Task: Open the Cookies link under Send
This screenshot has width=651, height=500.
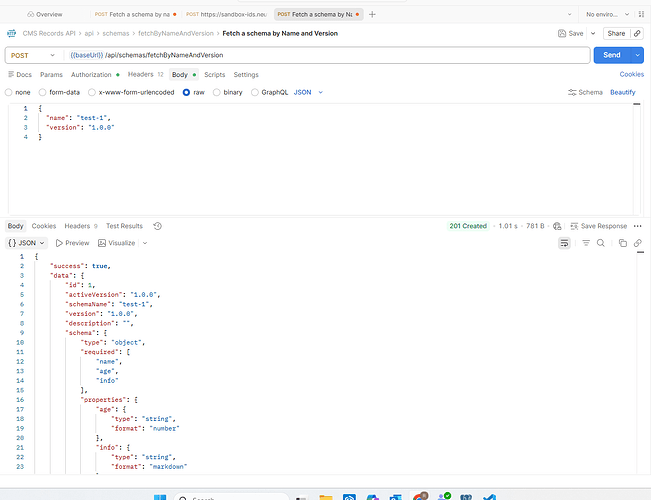Action: coord(631,74)
